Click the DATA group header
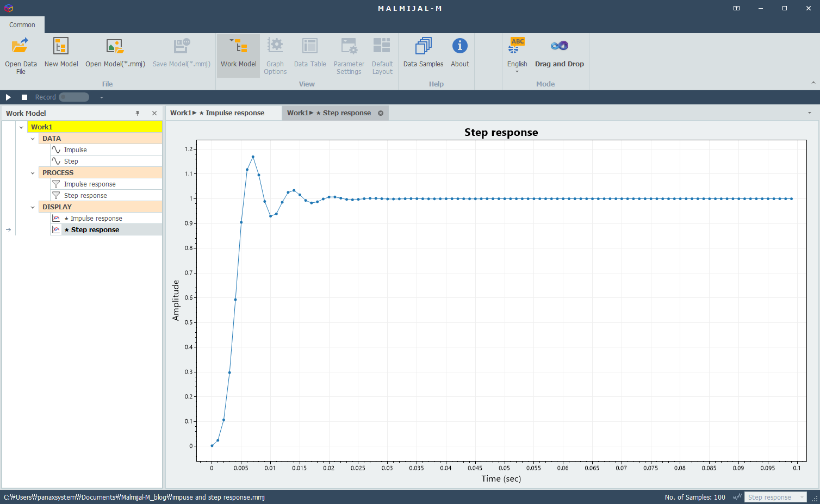The width and height of the screenshot is (820, 504). (x=101, y=138)
